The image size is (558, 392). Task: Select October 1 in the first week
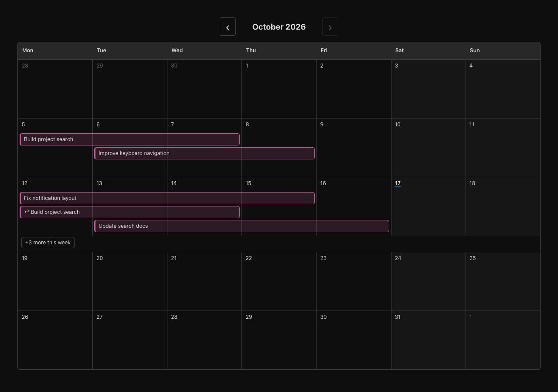(247, 66)
